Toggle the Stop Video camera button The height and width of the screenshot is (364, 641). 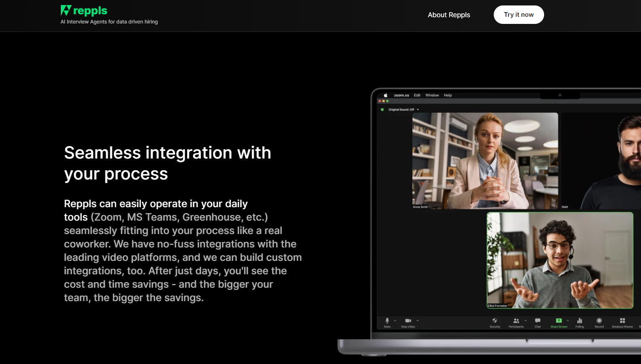pyautogui.click(x=408, y=321)
